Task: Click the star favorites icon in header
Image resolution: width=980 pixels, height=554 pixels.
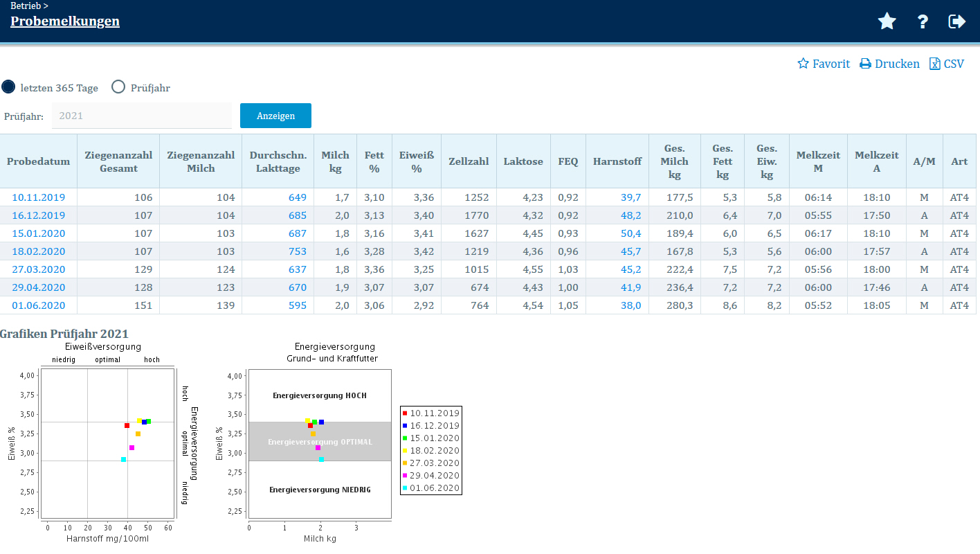Action: point(887,21)
